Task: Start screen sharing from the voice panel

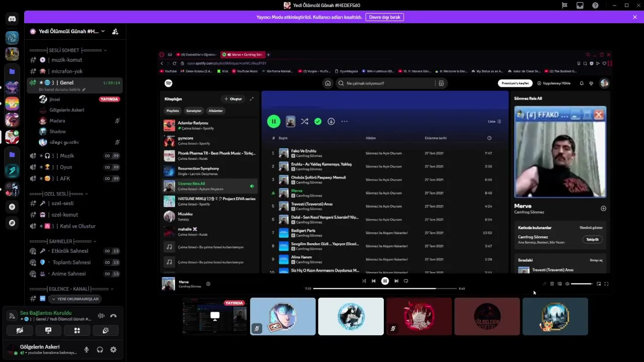Action: [x=48, y=330]
